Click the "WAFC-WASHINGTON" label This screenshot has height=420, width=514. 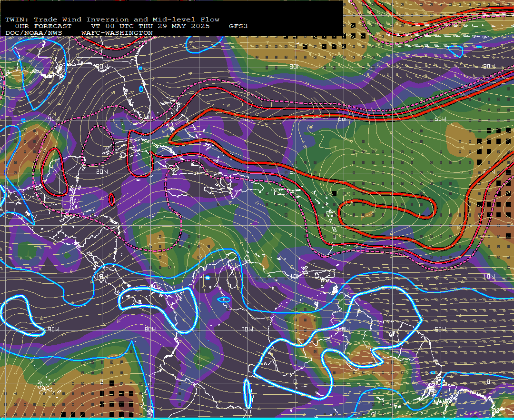(117, 33)
